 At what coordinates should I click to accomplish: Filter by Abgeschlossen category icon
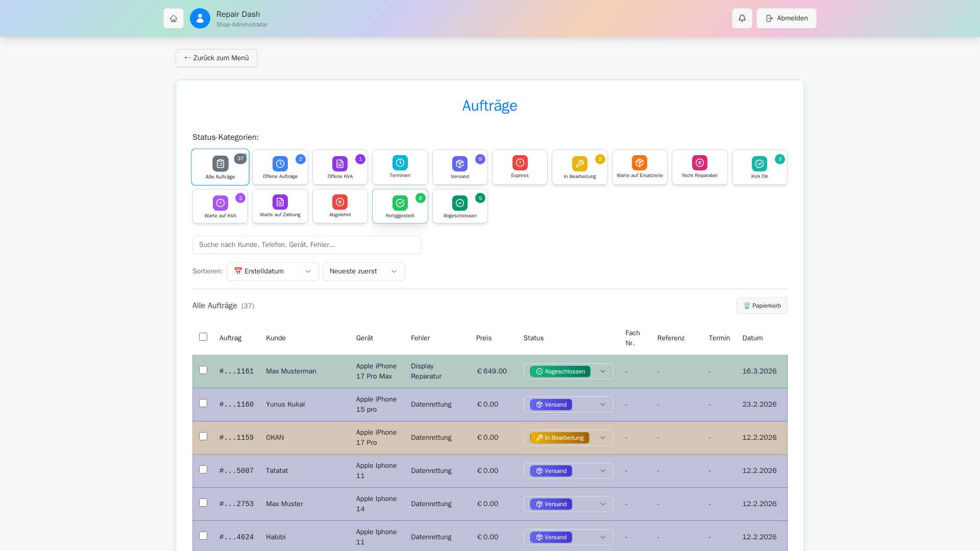pyautogui.click(x=460, y=203)
